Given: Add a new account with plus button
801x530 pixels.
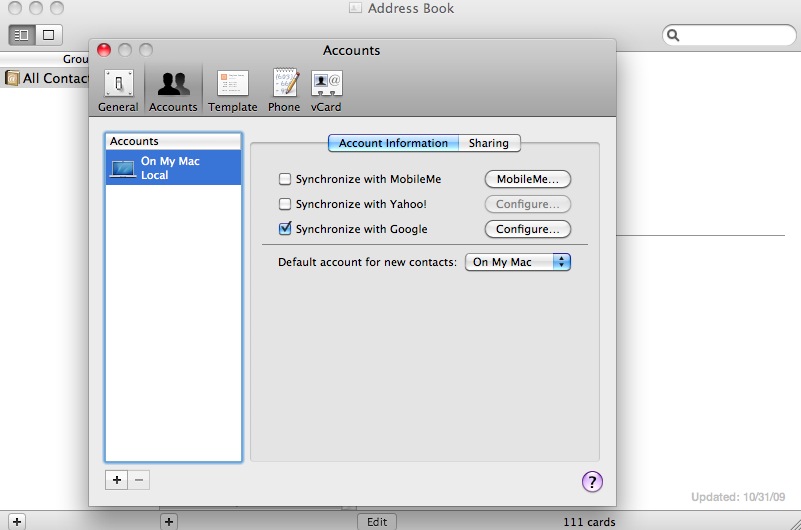Looking at the screenshot, I should (116, 480).
